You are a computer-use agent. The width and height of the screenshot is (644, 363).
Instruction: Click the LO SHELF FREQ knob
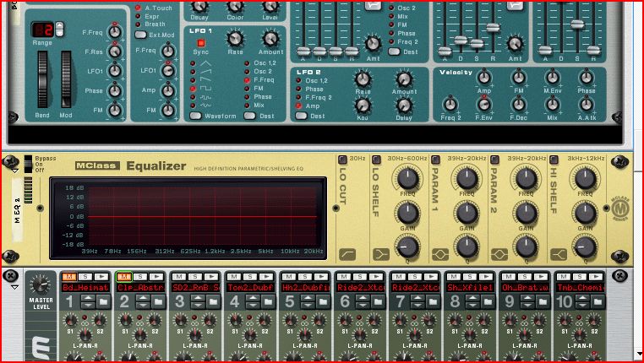click(x=407, y=179)
